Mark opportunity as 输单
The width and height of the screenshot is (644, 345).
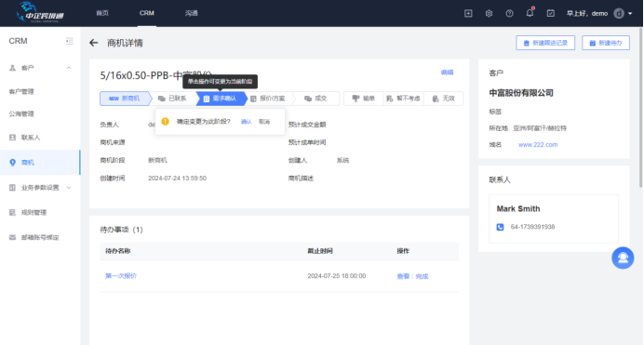coord(364,99)
